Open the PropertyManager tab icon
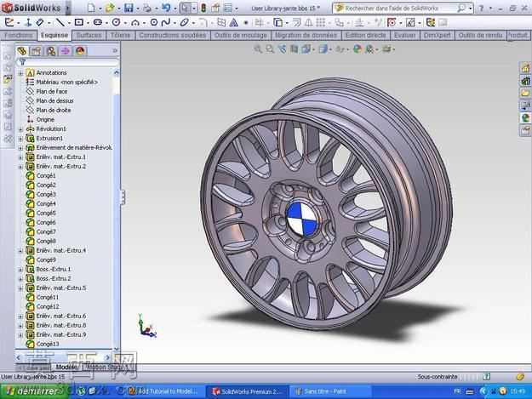 tap(36, 51)
